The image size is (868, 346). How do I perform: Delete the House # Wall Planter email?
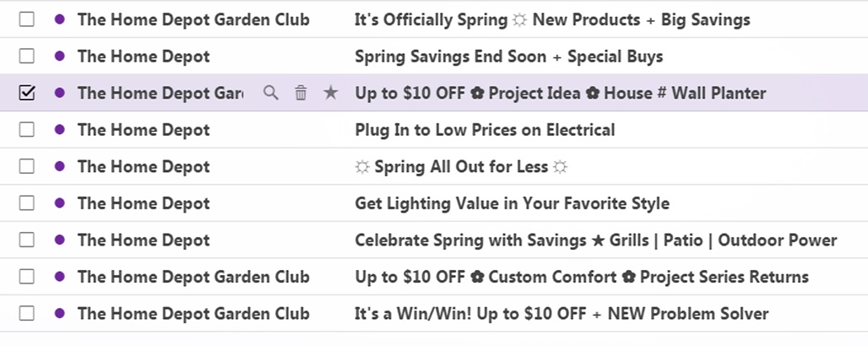[301, 93]
